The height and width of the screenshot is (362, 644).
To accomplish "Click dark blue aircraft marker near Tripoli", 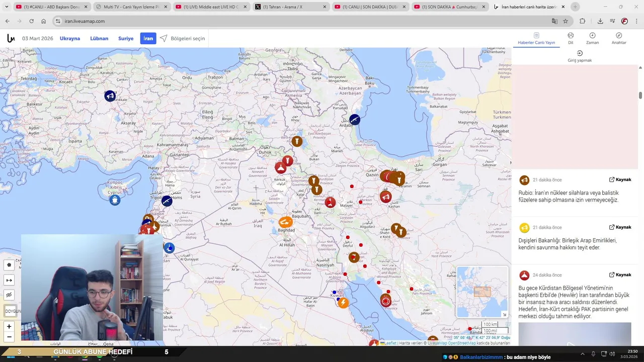I will [167, 201].
